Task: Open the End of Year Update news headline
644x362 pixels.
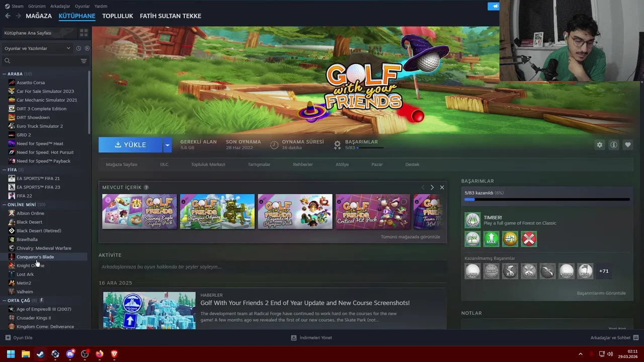Action: coord(305,303)
